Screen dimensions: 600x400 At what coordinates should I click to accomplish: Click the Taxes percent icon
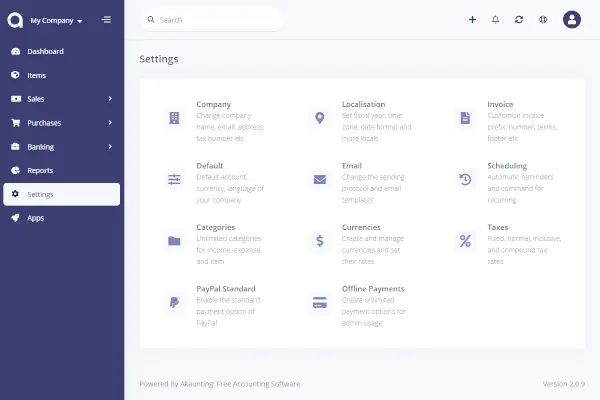[x=465, y=240]
